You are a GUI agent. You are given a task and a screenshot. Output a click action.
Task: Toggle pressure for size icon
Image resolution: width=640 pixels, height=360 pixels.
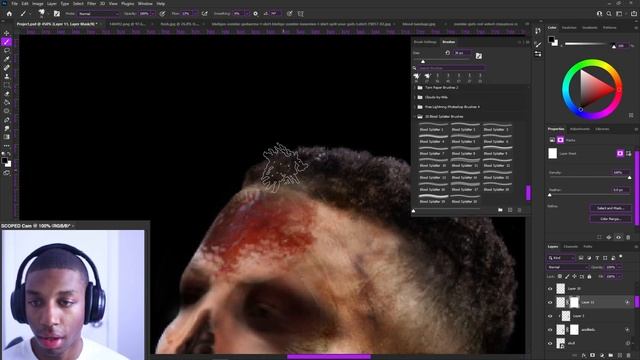(289, 13)
